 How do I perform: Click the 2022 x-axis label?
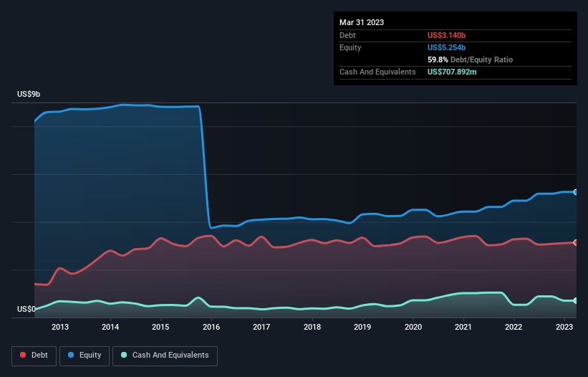point(514,327)
